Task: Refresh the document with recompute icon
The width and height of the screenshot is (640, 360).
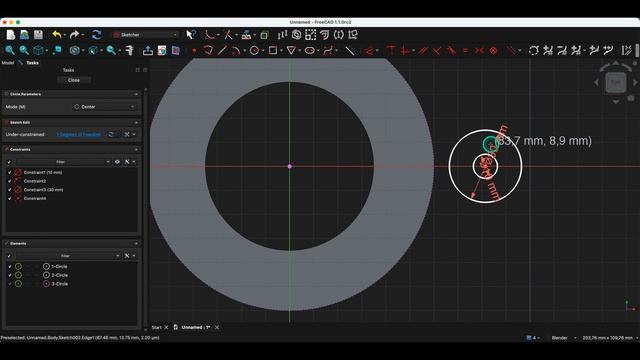Action: 96,35
